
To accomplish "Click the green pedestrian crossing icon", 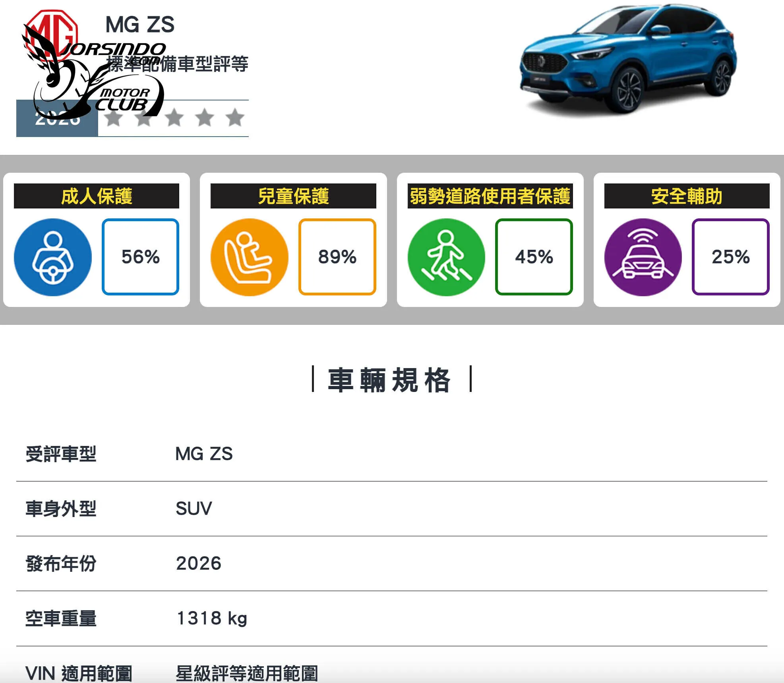I will tap(446, 257).
